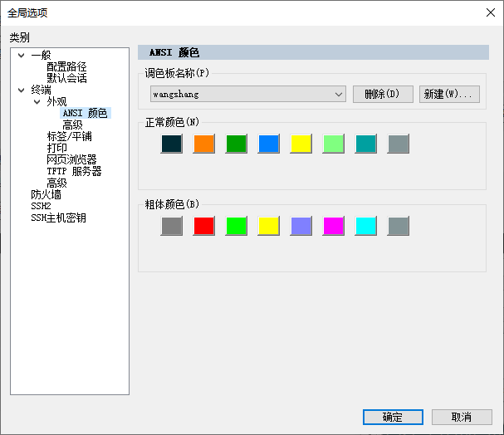Collapse the 一般 tree node
Screen dimensions: 504x435
[22, 56]
